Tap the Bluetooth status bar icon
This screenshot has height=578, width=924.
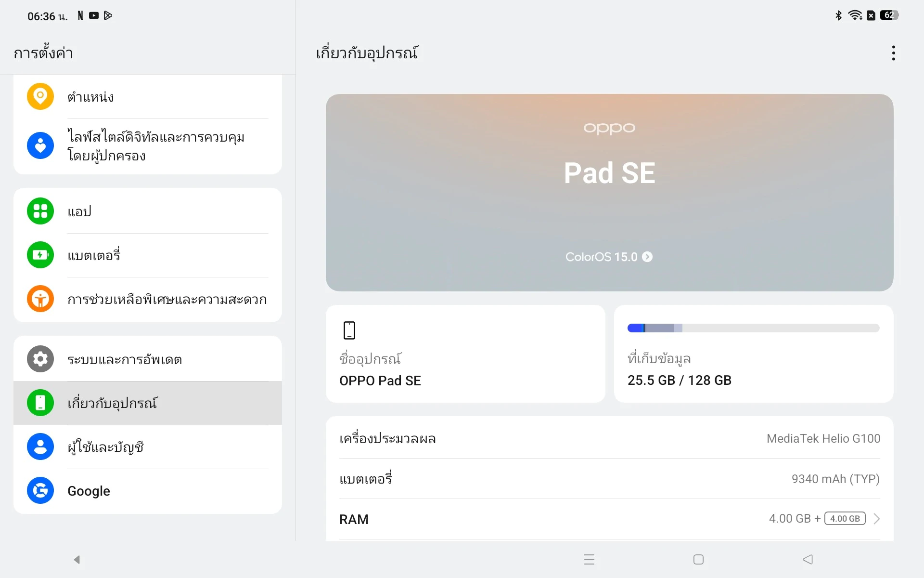[838, 15]
